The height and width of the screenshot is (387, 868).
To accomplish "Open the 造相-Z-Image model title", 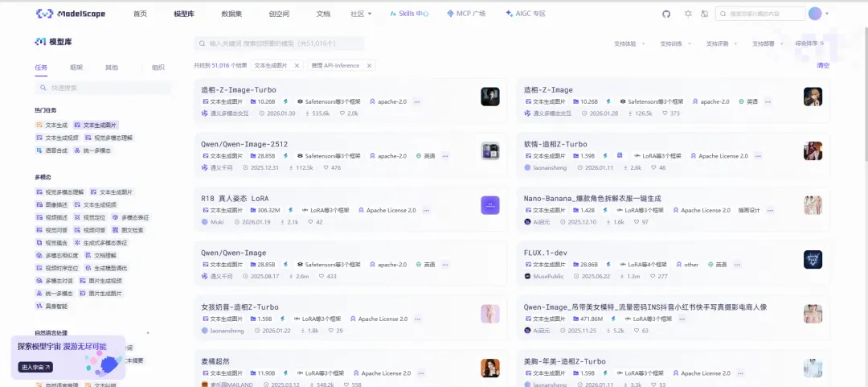I will (x=548, y=90).
